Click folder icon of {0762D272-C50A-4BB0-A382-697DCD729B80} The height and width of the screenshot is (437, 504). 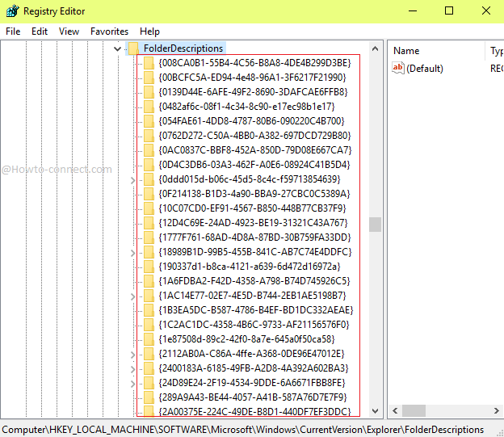[x=149, y=136]
